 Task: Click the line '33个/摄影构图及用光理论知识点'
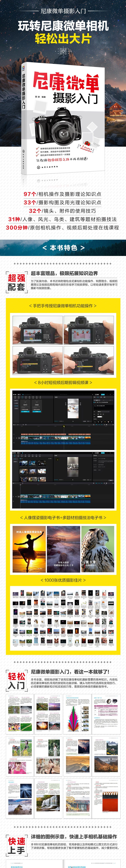click(63, 203)
